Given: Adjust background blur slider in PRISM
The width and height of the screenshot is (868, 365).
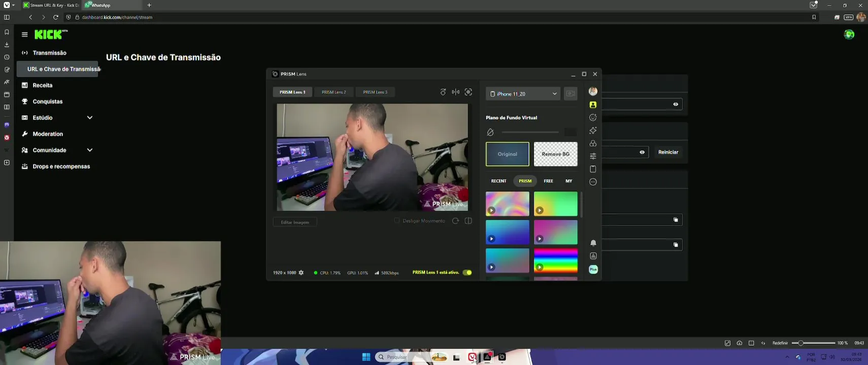Looking at the screenshot, I should [x=530, y=132].
